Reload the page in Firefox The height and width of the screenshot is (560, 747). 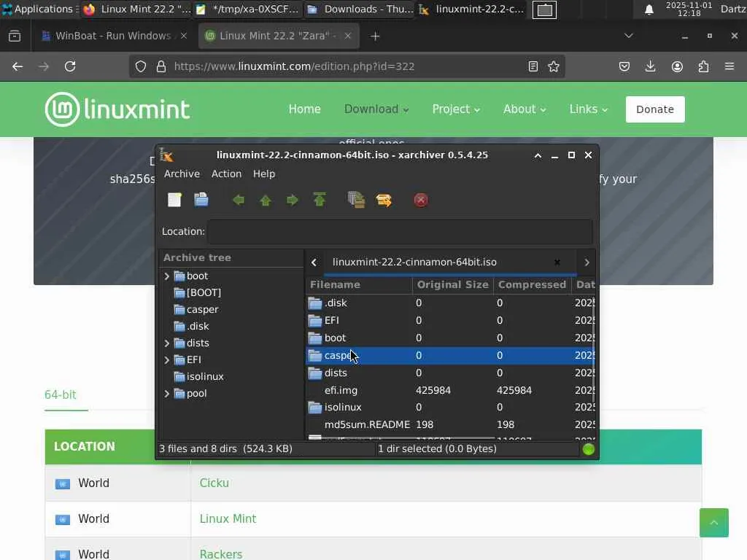[x=70, y=66]
